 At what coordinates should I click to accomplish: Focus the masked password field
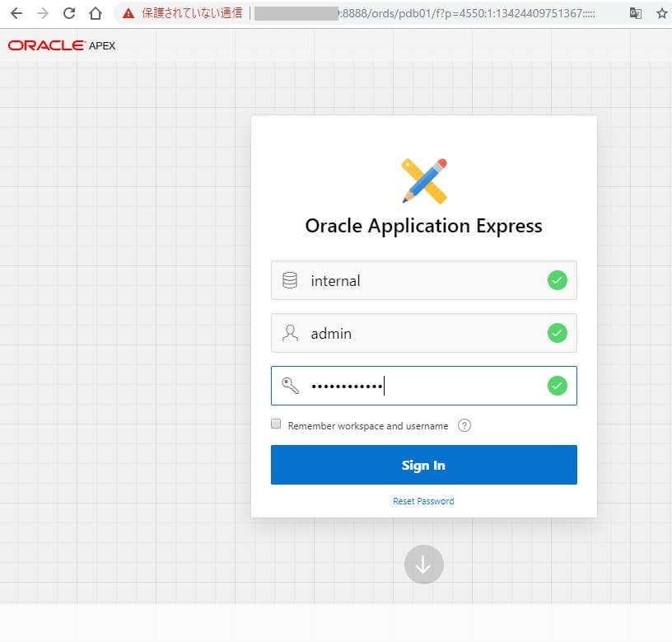tap(424, 386)
